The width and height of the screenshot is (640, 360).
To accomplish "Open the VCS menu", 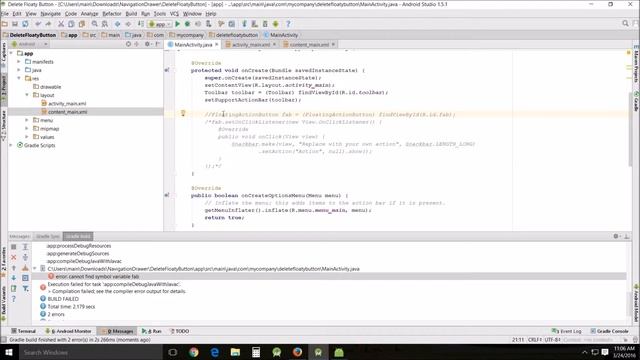I will [x=174, y=13].
